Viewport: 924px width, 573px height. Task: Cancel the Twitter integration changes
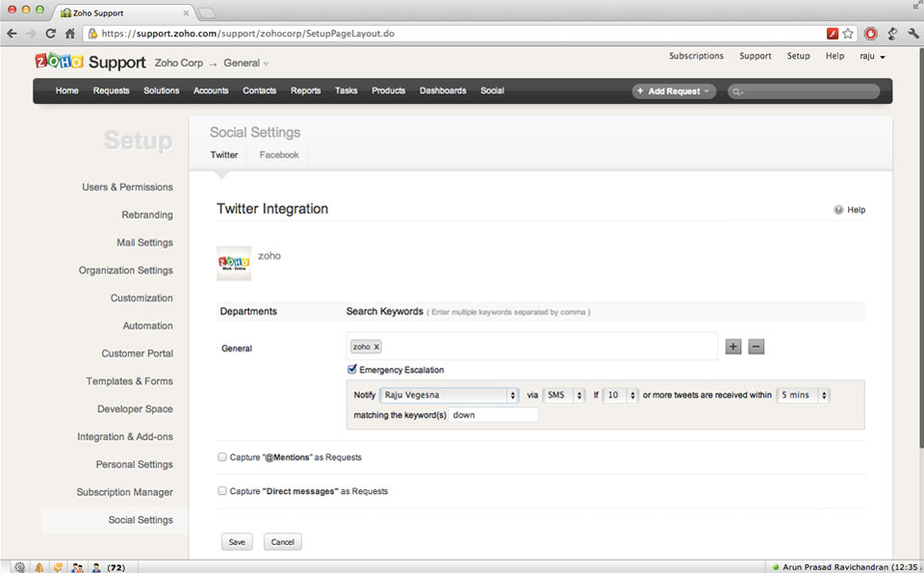tap(283, 542)
